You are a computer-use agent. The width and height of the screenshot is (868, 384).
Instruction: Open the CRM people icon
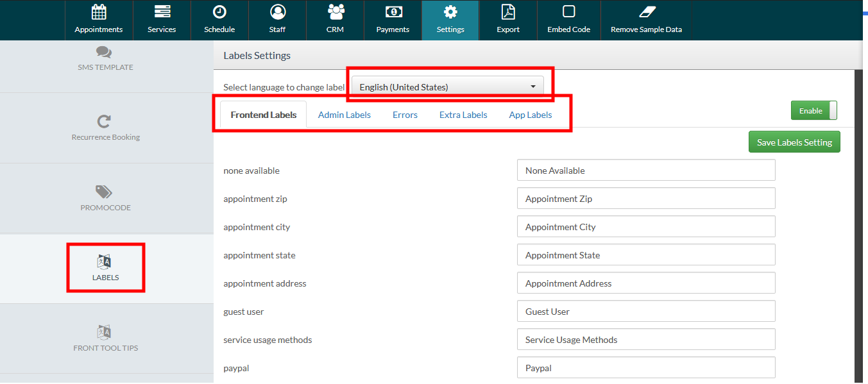tap(336, 12)
